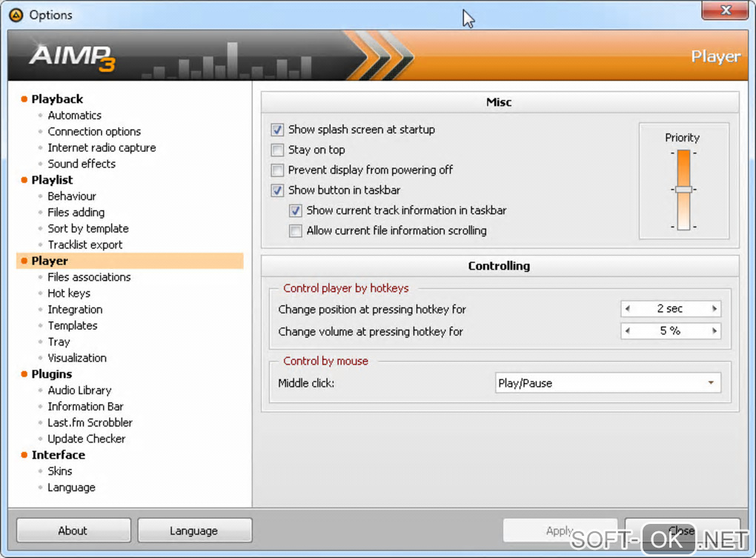
Task: Click the About button
Action: tap(73, 531)
